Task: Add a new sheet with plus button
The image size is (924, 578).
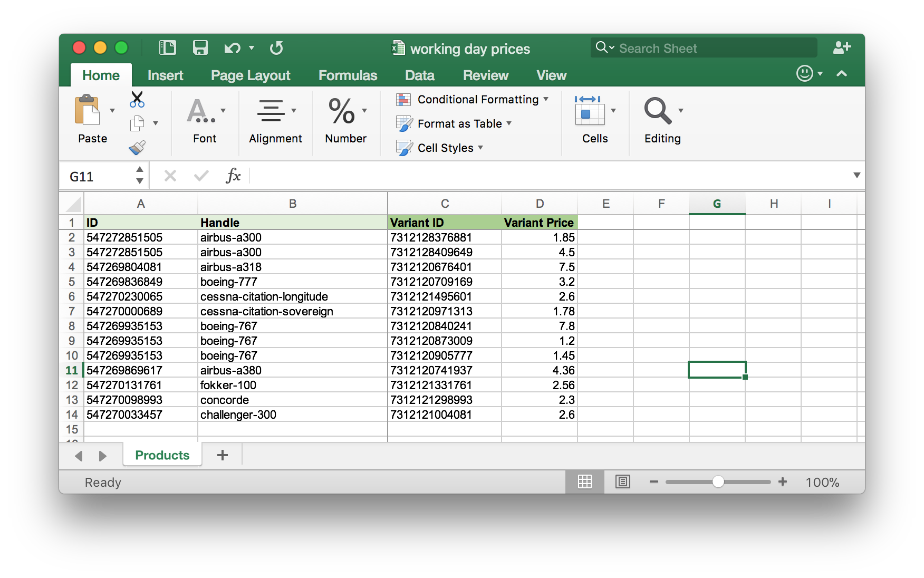Action: pos(223,455)
